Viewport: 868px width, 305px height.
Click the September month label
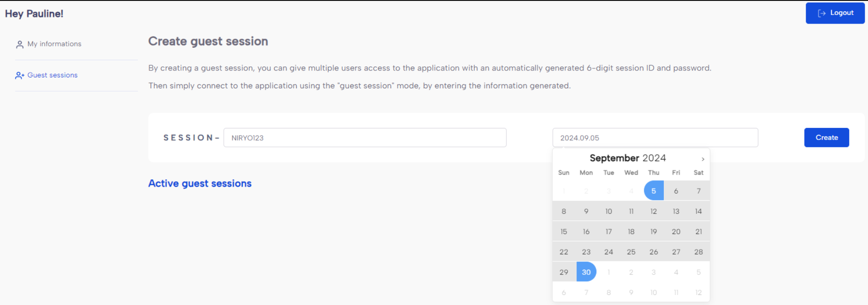point(614,158)
